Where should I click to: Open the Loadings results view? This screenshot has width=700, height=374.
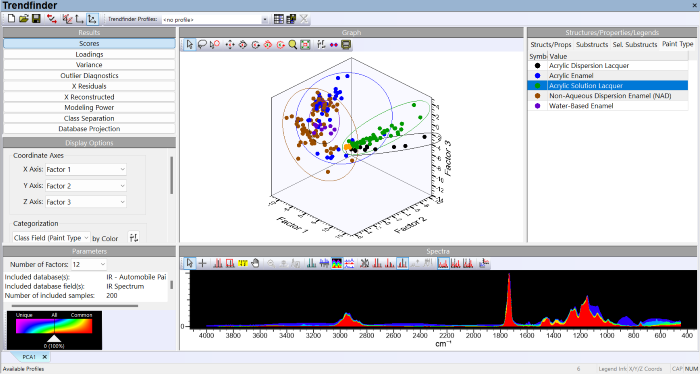89,54
